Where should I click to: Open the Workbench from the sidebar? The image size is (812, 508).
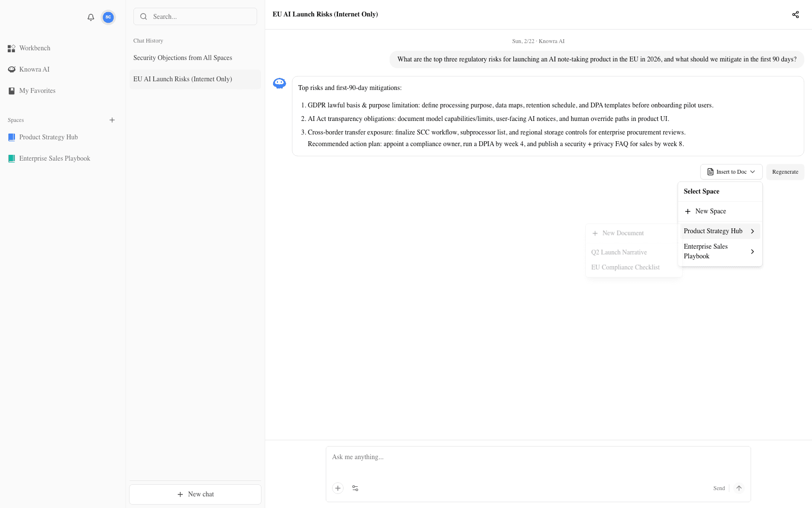pos(35,48)
